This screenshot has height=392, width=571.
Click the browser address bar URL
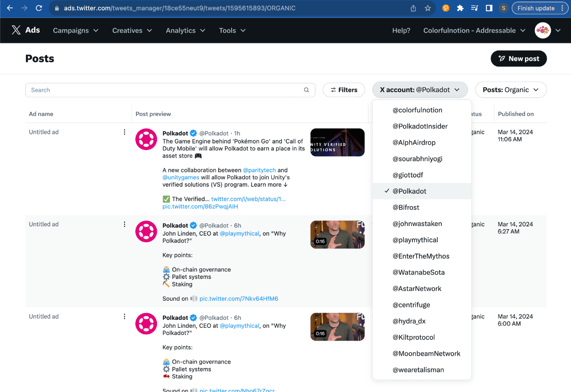(x=179, y=8)
